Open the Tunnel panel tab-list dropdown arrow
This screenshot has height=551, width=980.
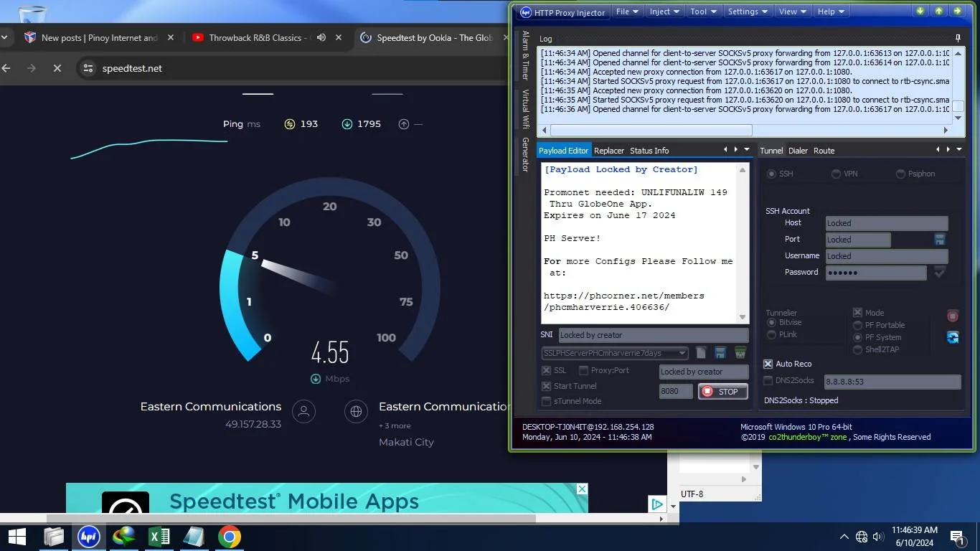click(959, 149)
